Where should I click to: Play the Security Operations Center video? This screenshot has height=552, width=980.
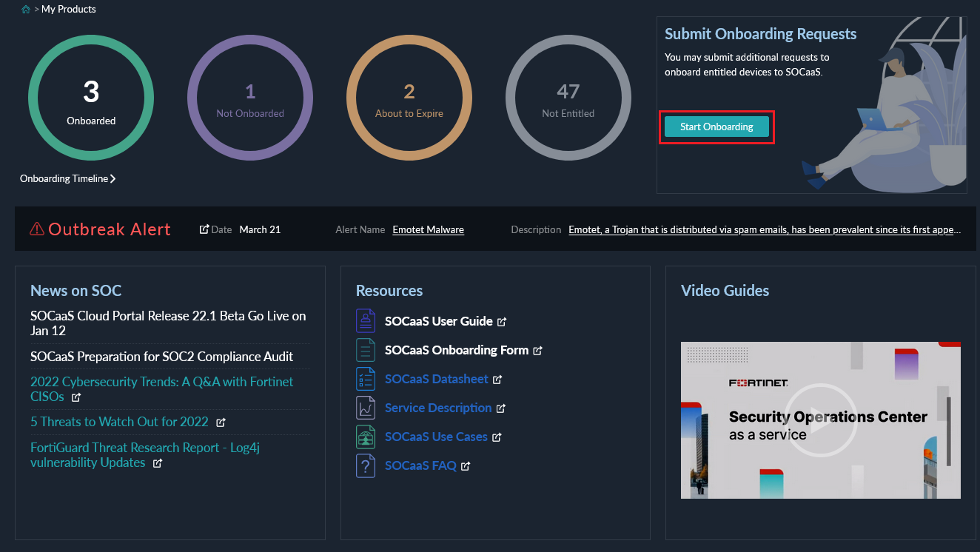click(x=820, y=420)
